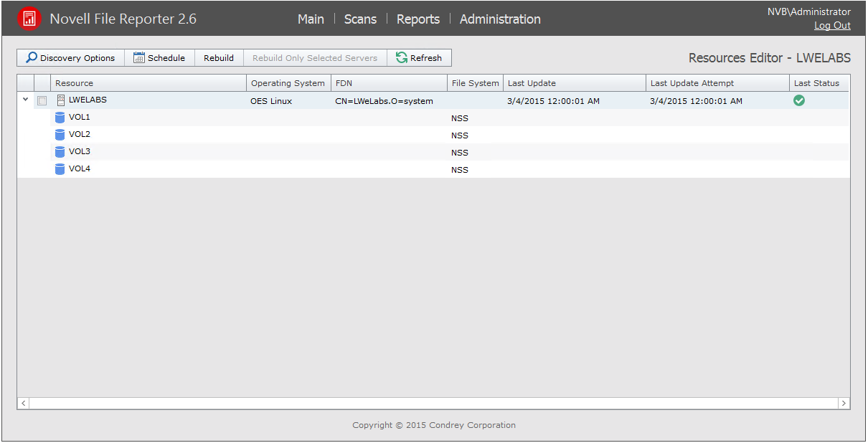This screenshot has height=443, width=868.
Task: Sort by File System column header
Action: coord(475,83)
